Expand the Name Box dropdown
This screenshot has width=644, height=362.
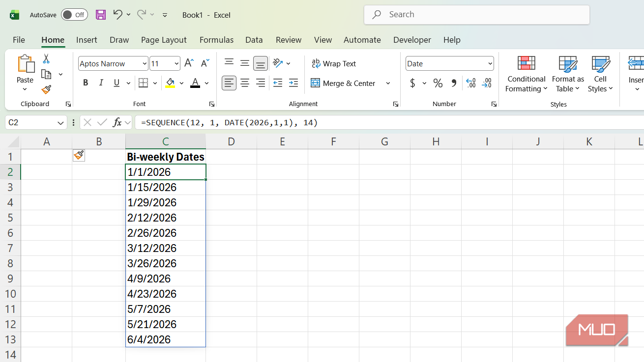[61, 122]
